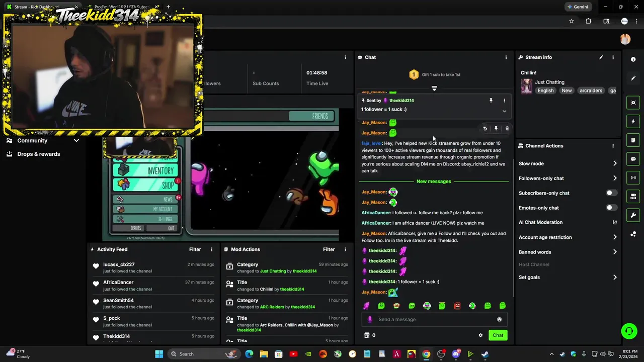Click the English stream tag

pyautogui.click(x=545, y=90)
